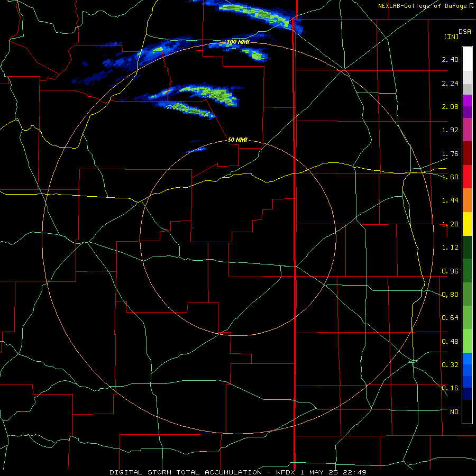The width and height of the screenshot is (476, 476).
Task: Select the darkest green swatch near 1.12
Action: pos(467,247)
